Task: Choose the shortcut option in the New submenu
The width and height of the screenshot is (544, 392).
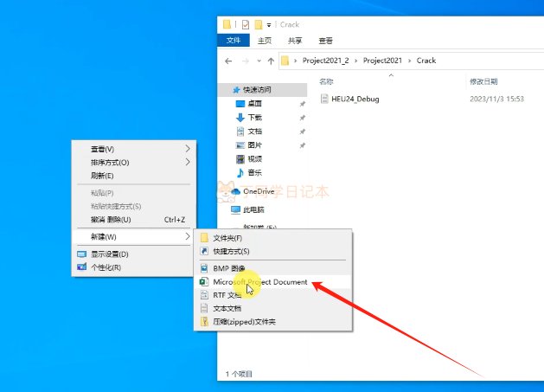Action: [x=273, y=251]
